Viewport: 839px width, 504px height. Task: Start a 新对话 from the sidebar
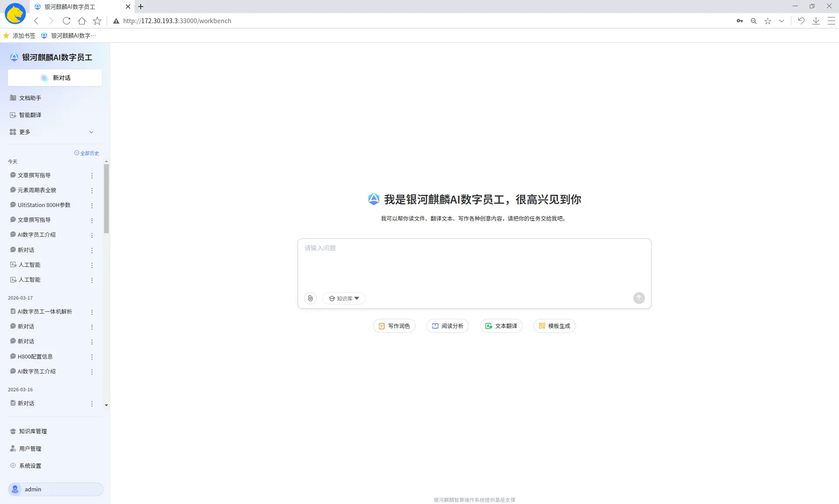coord(55,78)
